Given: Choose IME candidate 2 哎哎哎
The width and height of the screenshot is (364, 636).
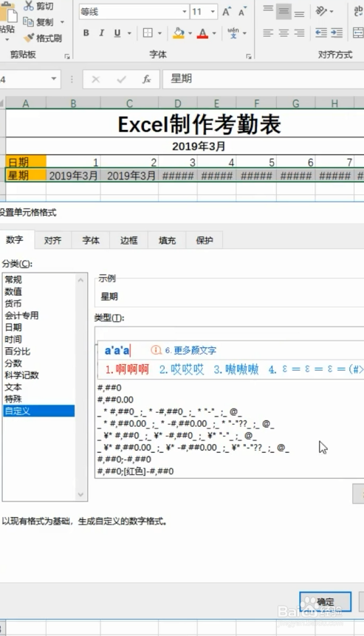Looking at the screenshot, I should 182,369.
